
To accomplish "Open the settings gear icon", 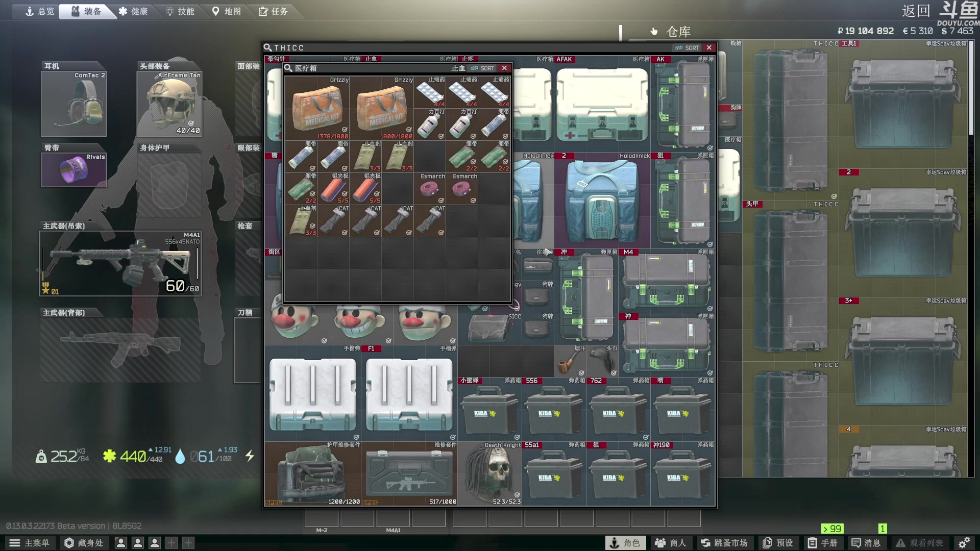I will tap(964, 543).
